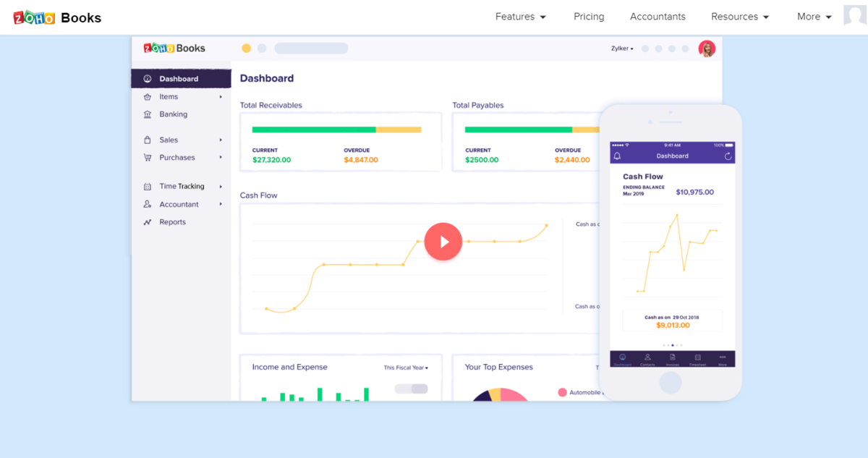Click the Zoho Books logo inside dashboard
This screenshot has height=458, width=868.
click(x=174, y=48)
